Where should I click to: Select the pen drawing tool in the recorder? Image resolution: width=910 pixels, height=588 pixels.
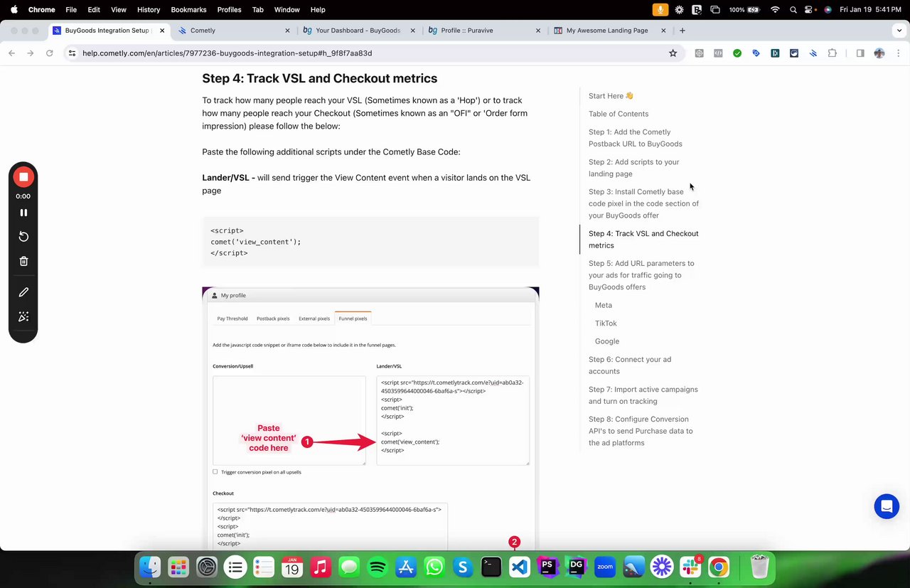click(23, 292)
